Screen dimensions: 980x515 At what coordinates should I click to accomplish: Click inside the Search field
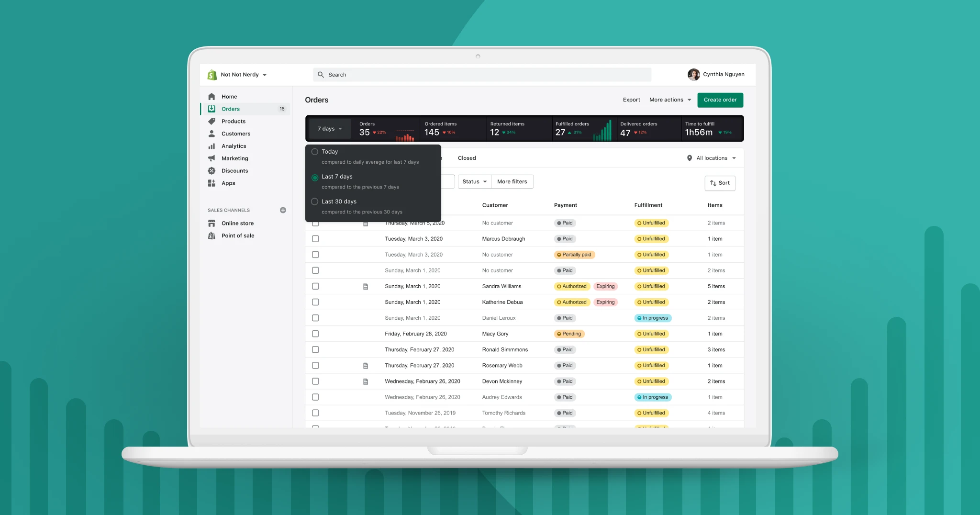click(x=479, y=75)
